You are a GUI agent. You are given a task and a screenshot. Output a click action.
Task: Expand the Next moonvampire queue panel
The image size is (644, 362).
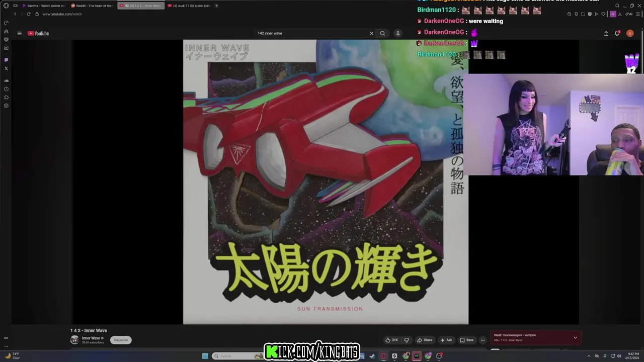(575, 337)
